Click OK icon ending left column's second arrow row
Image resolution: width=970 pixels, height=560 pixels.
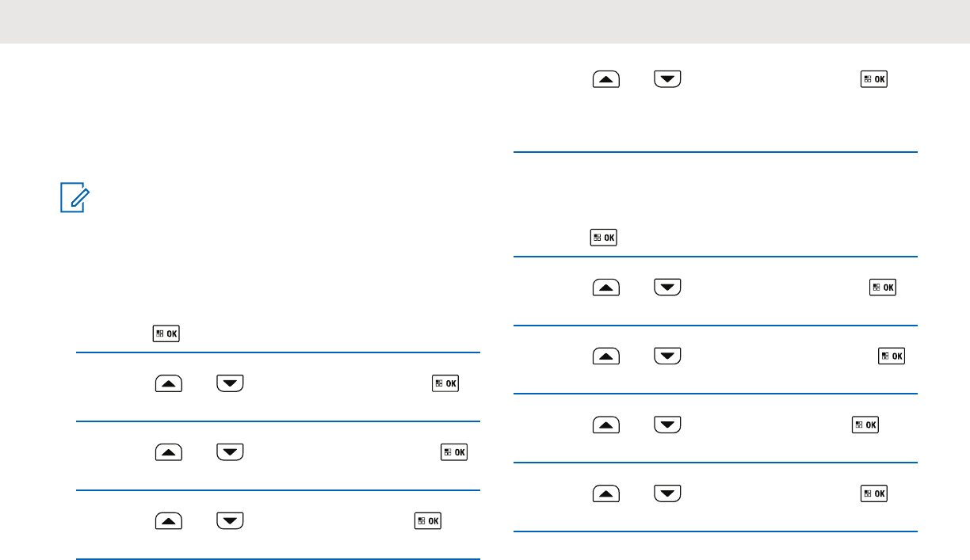[455, 452]
